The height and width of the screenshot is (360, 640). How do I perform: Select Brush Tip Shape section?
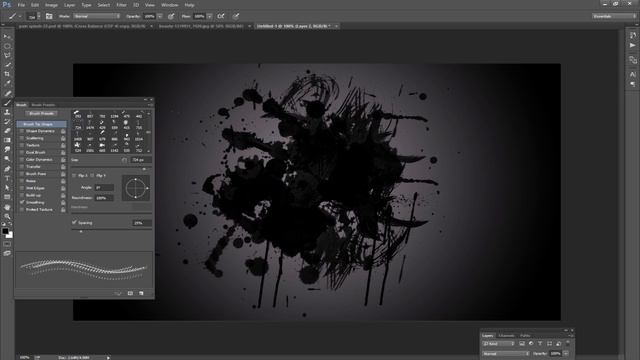coord(42,124)
